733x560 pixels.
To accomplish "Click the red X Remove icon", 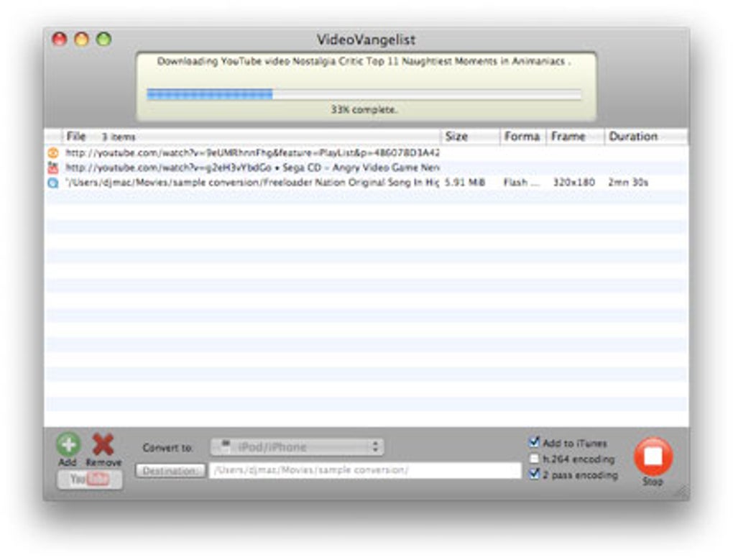I will 103,444.
